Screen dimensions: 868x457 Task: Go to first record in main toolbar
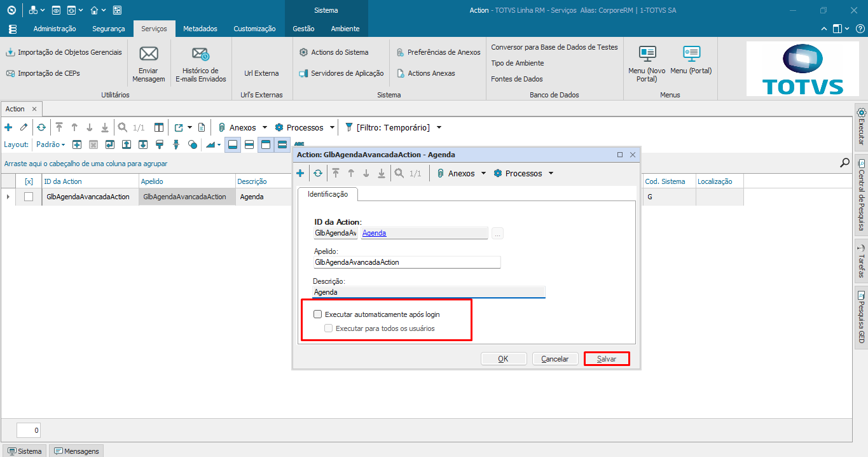tap(59, 127)
